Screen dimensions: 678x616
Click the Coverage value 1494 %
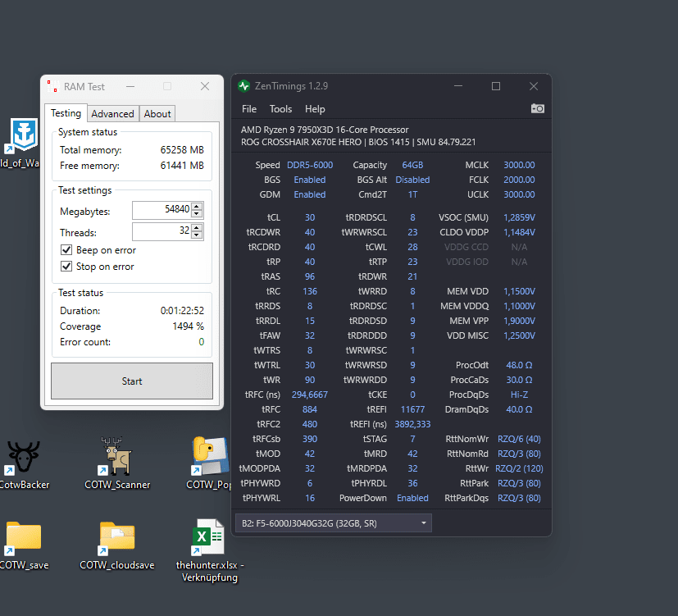click(x=188, y=326)
